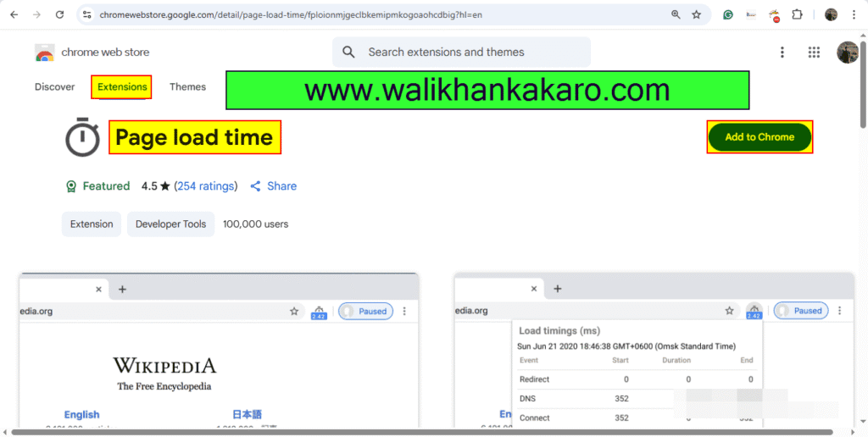Click the Developer Tools category chip

pyautogui.click(x=170, y=224)
